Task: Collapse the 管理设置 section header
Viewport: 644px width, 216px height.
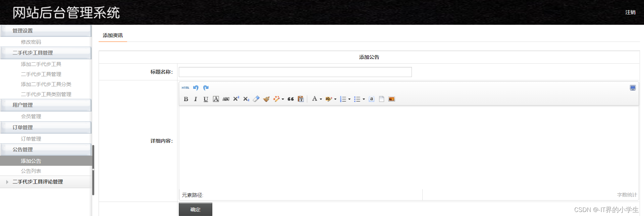Action: tap(46, 30)
